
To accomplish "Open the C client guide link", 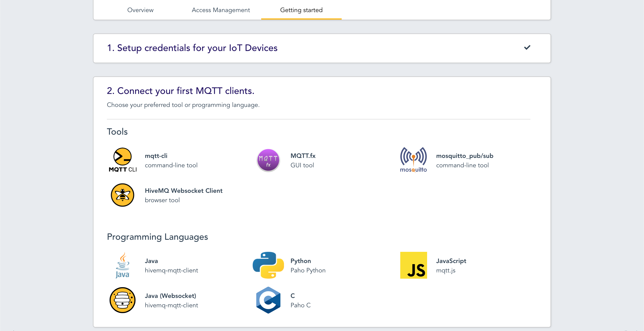I will tap(292, 296).
